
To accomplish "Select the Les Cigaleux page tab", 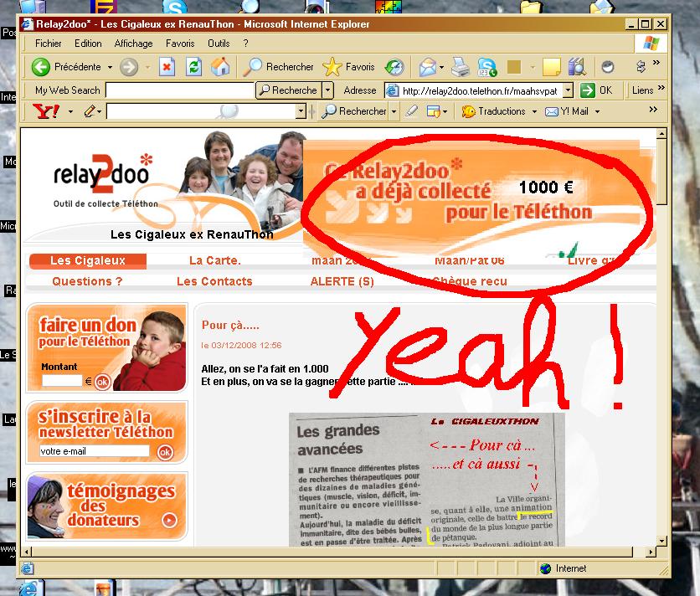I will click(x=88, y=260).
